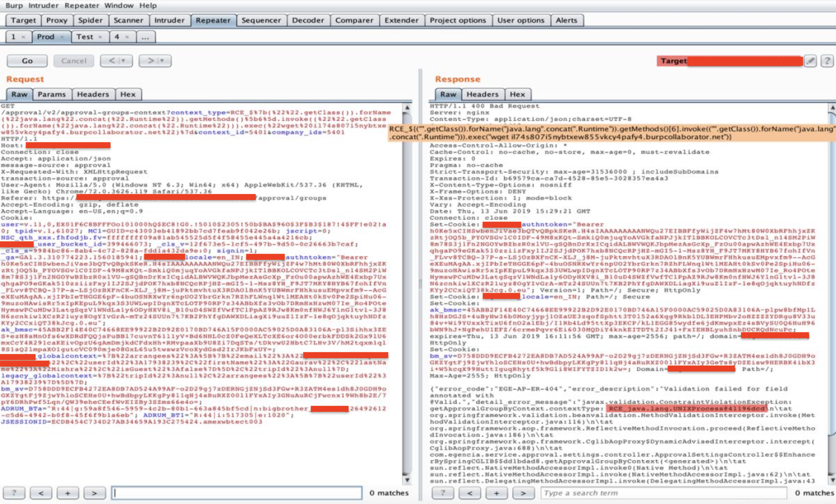Go to next request in history
Screen dimensions: 836x504
(155, 61)
